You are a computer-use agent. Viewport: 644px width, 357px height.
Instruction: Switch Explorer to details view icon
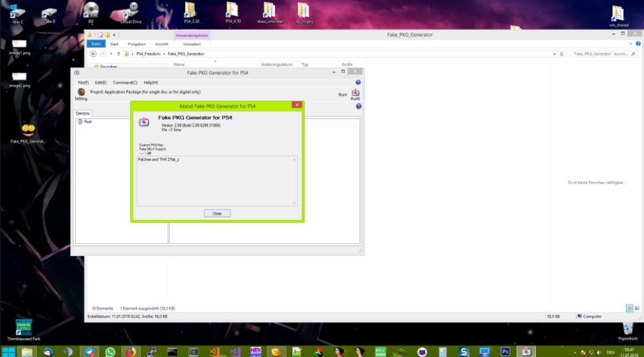pyautogui.click(x=629, y=308)
